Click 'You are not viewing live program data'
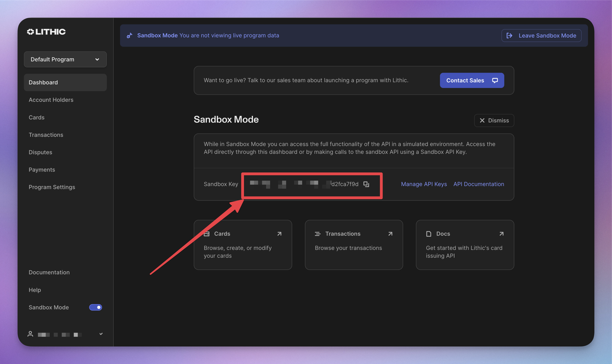Image resolution: width=612 pixels, height=364 pixels. pyautogui.click(x=229, y=35)
